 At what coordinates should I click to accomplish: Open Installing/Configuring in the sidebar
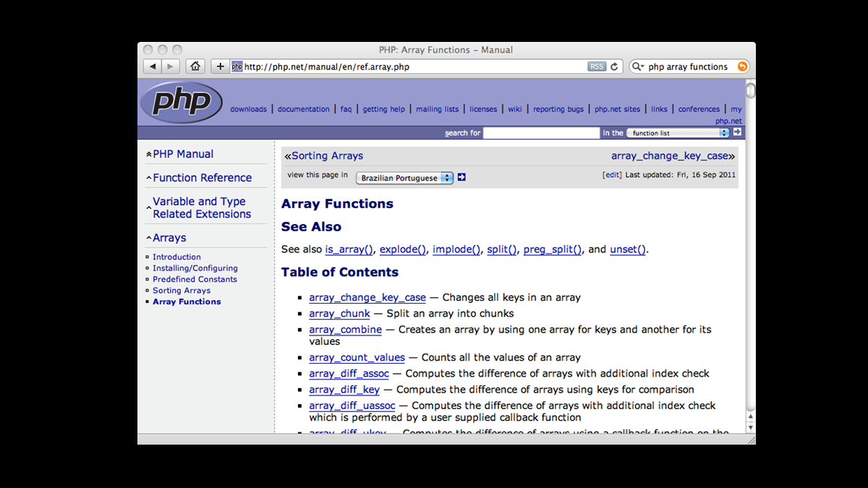[195, 268]
